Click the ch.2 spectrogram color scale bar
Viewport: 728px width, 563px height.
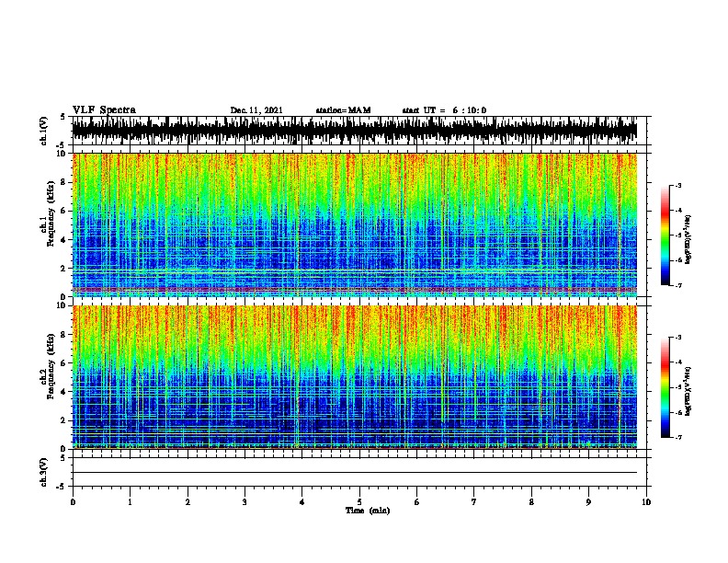coord(665,387)
